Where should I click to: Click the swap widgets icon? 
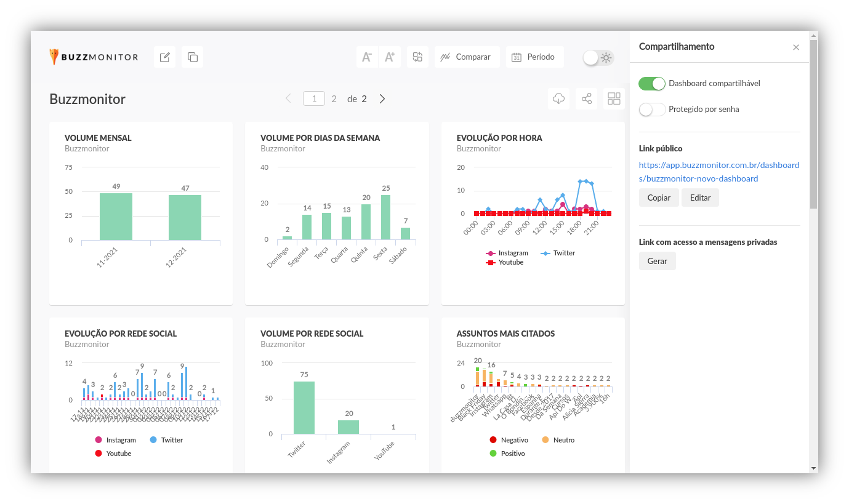417,57
